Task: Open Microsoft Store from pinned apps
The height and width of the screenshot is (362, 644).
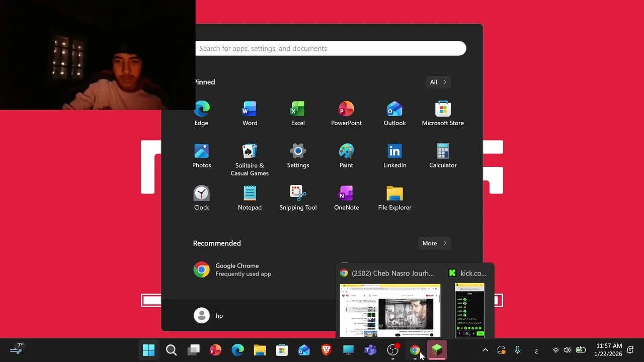Action: [443, 114]
